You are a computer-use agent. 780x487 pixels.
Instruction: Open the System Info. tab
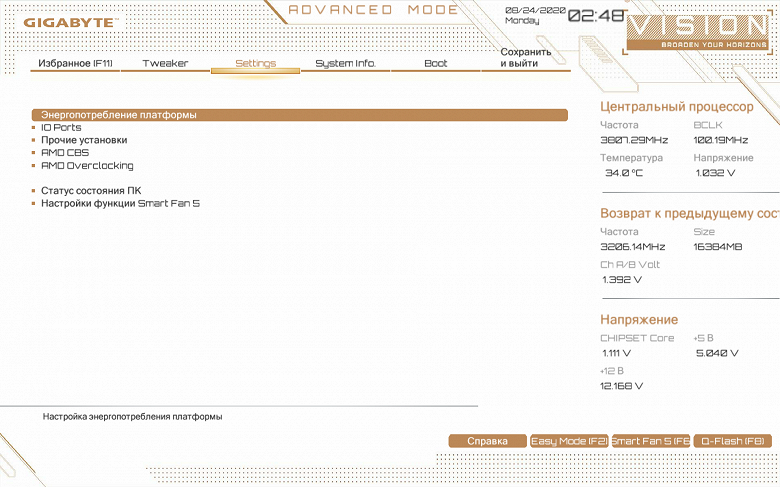tap(346, 63)
